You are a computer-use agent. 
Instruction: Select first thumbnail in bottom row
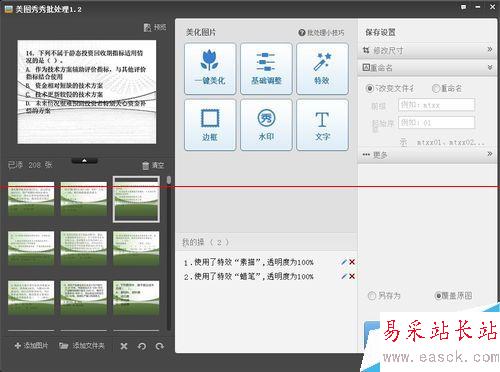[31, 298]
